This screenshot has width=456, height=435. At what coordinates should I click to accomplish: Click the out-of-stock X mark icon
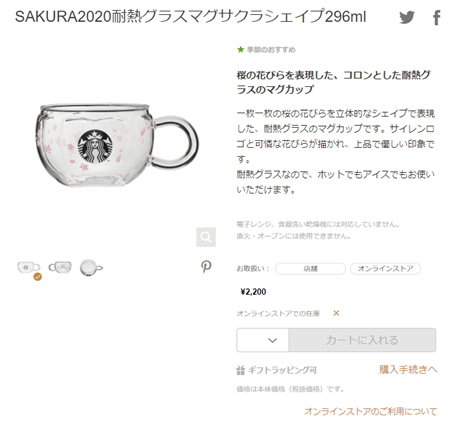click(336, 313)
